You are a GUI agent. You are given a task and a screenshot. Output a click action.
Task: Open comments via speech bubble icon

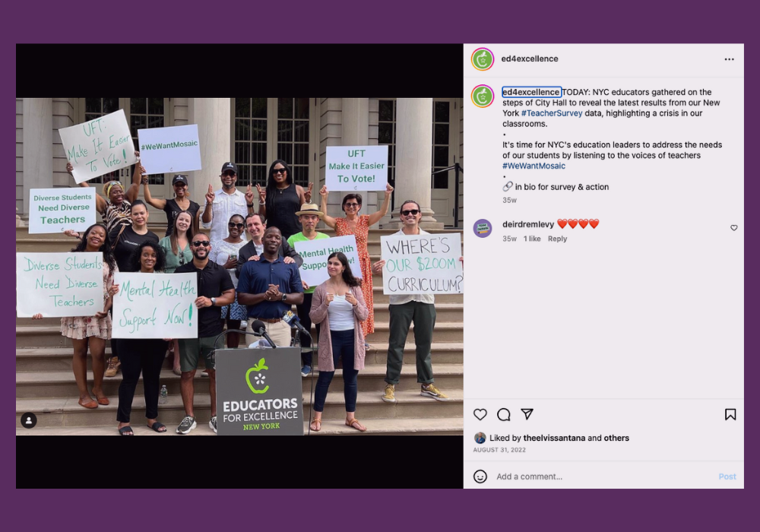[x=504, y=414]
